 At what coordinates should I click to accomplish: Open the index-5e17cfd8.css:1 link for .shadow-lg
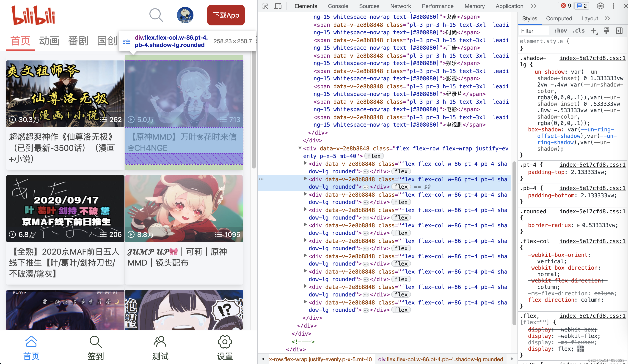(x=592, y=58)
